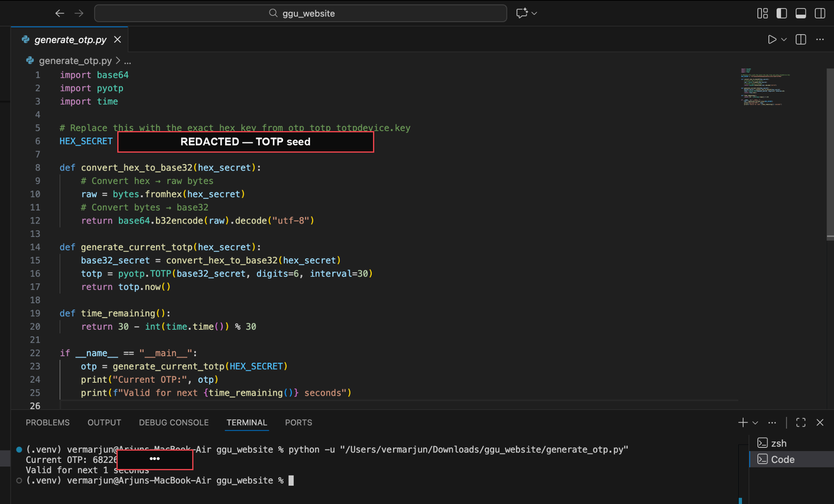Screen dimensions: 834x504
Task: Close the terminal panel
Action: coord(820,422)
